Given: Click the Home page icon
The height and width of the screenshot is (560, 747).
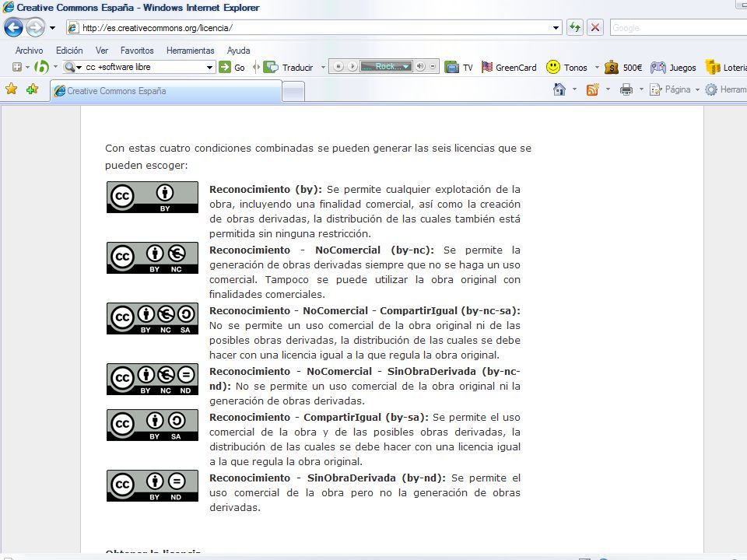Looking at the screenshot, I should click(559, 89).
